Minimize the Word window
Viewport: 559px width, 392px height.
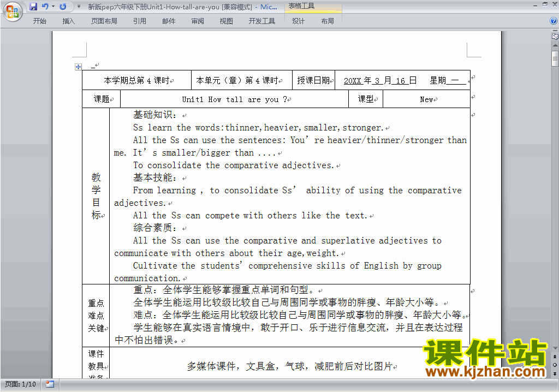coord(535,5)
